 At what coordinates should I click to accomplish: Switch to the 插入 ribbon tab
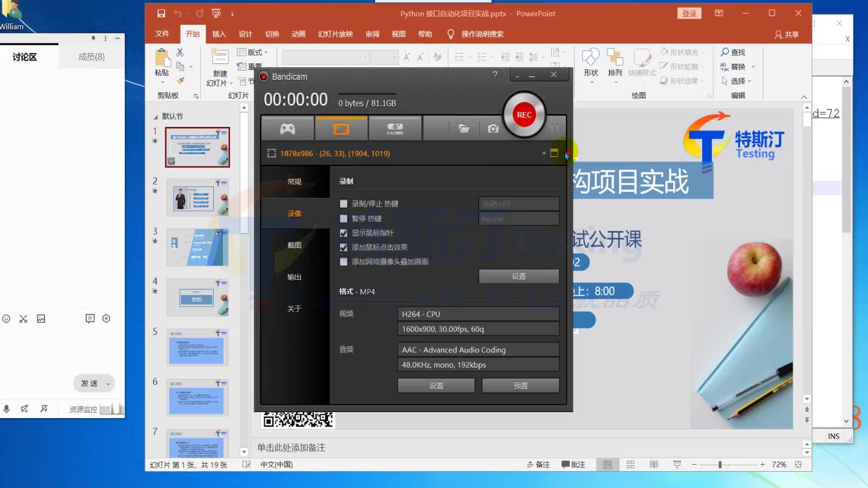[219, 34]
